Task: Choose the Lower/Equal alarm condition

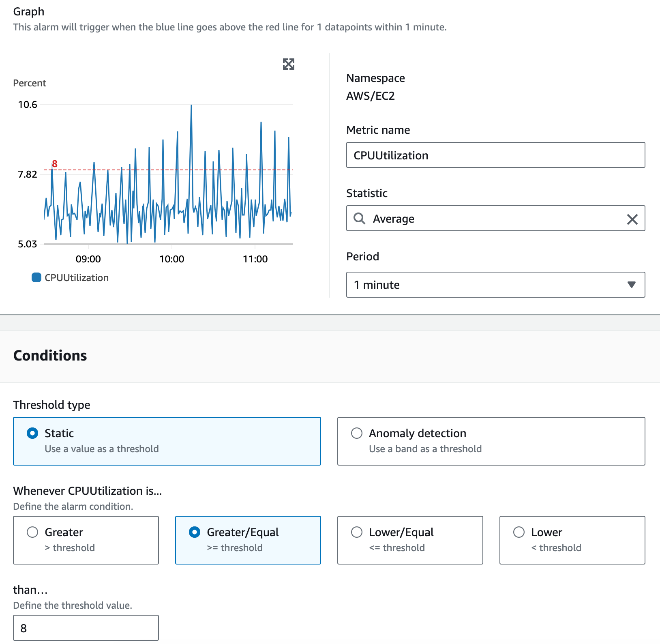Action: 357,532
